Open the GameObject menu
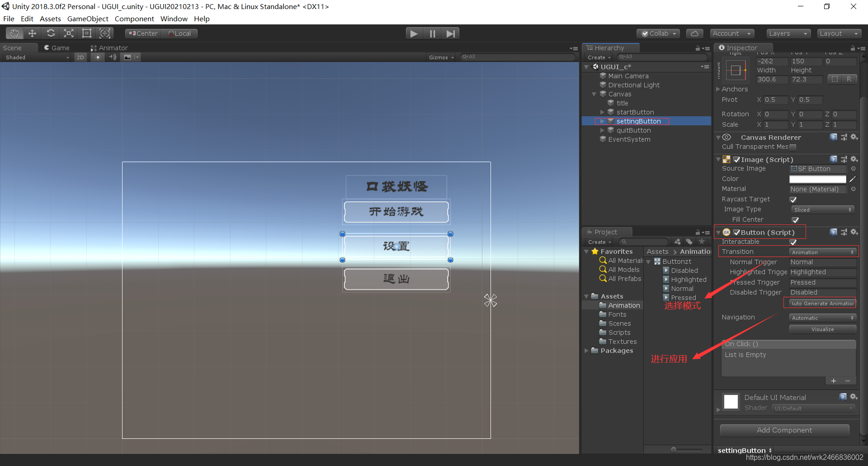Viewport: 868px width, 466px height. [88, 19]
